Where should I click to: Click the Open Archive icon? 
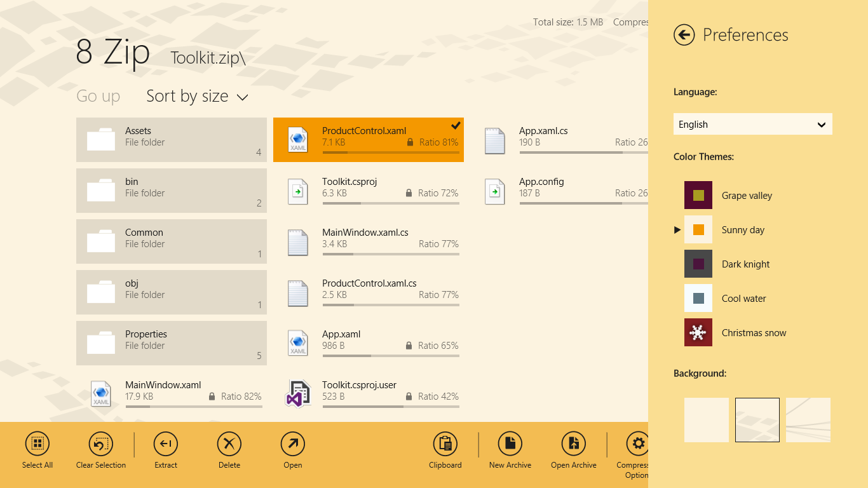574,444
